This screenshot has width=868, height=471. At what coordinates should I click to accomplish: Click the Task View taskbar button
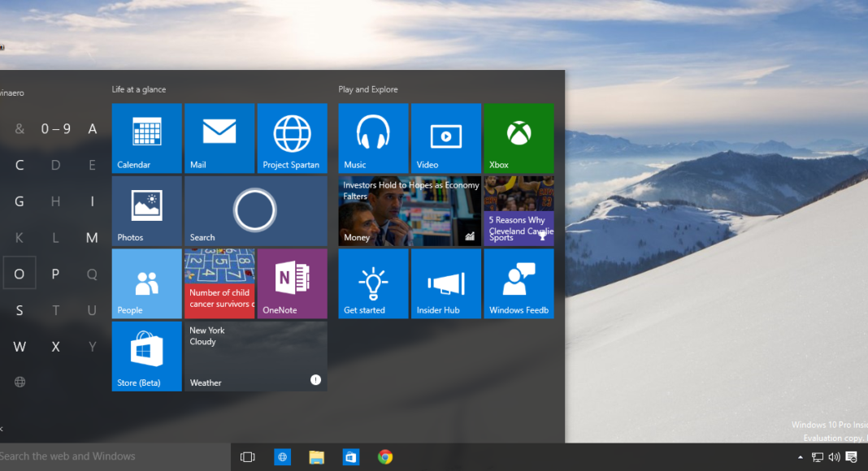point(248,457)
